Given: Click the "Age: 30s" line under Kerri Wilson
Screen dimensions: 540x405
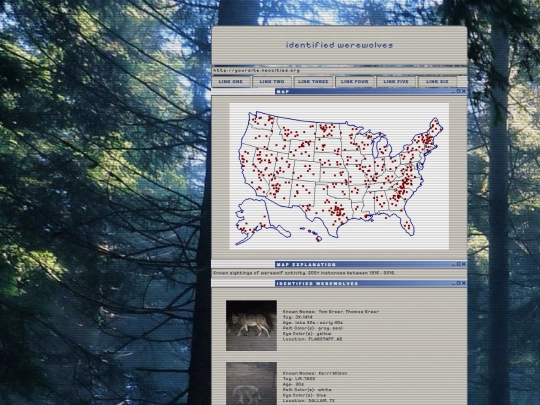Looking at the screenshot, I should (293, 384).
